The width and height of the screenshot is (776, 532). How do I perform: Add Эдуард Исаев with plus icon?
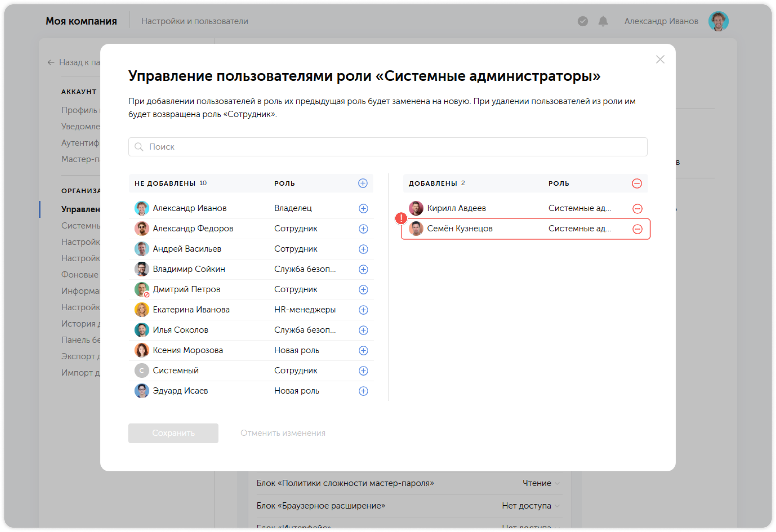point(363,391)
